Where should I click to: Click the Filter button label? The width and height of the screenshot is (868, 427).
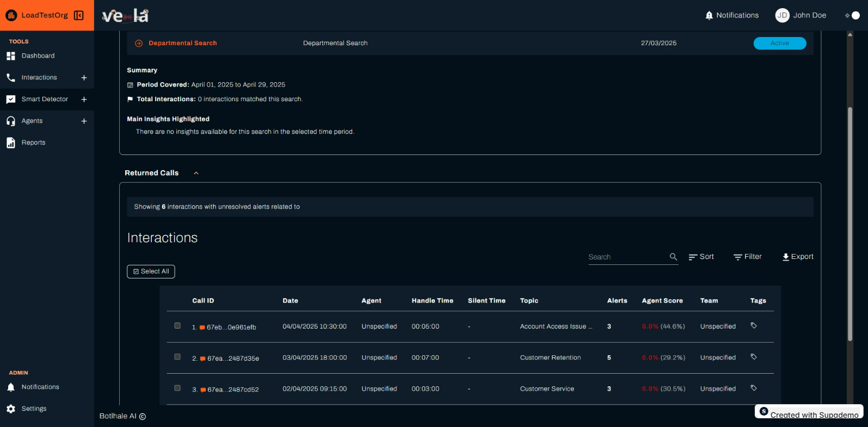pos(753,257)
